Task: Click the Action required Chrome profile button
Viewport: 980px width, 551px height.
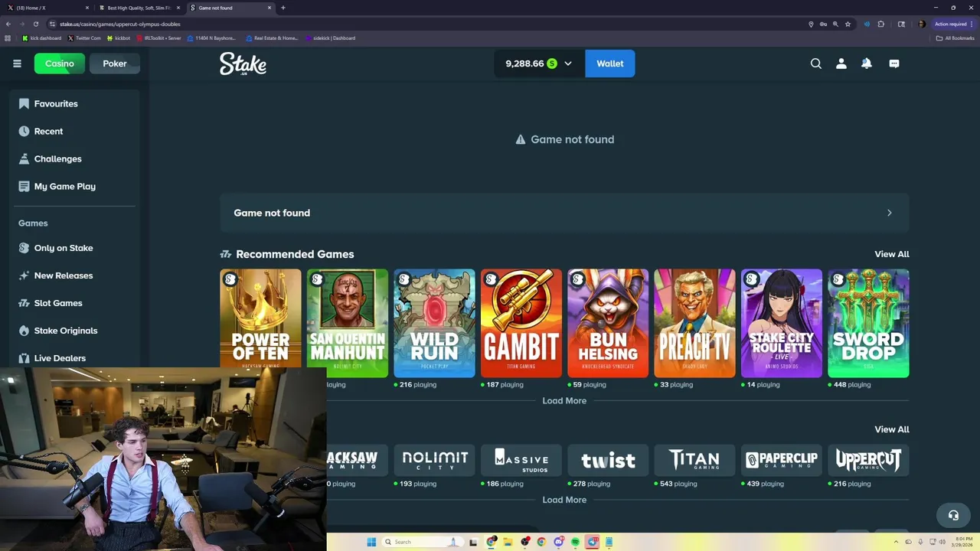Action: coord(954,24)
